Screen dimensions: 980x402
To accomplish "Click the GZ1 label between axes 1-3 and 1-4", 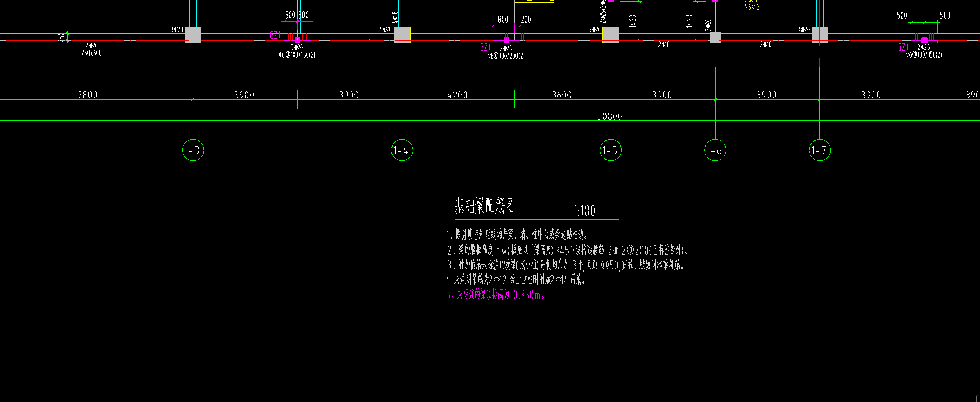I will point(275,35).
